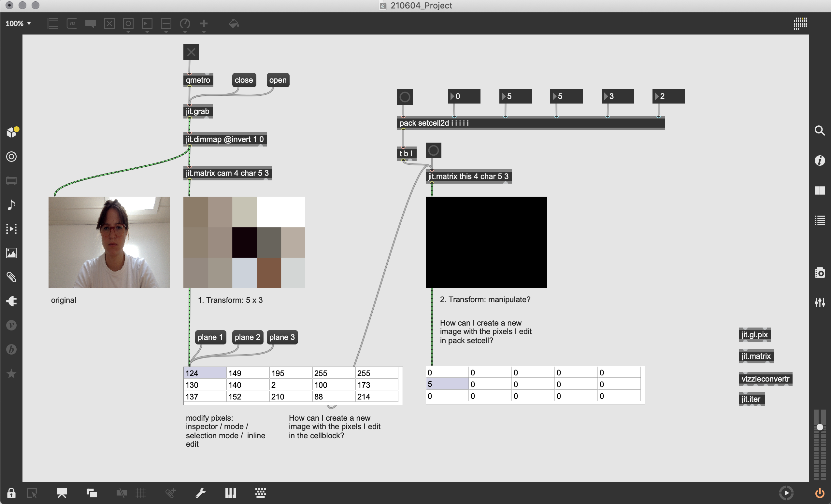Show the piano keys Mappings icon
The image size is (831, 504).
click(231, 493)
